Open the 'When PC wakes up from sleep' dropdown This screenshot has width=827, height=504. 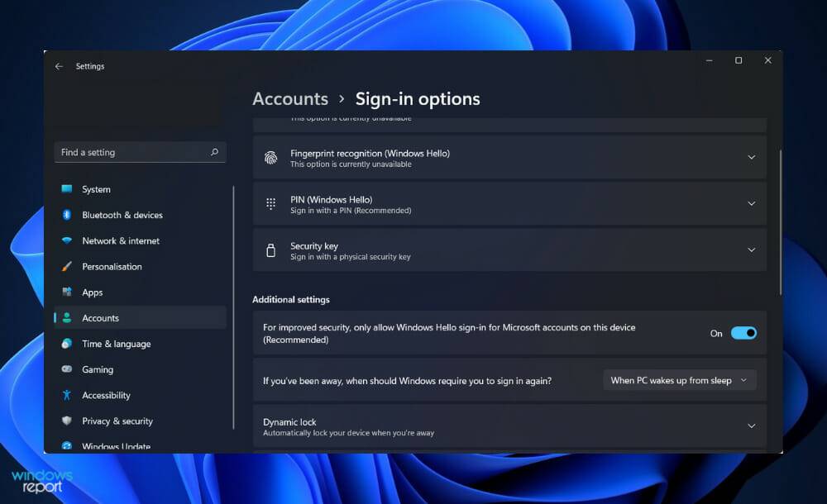click(x=678, y=380)
